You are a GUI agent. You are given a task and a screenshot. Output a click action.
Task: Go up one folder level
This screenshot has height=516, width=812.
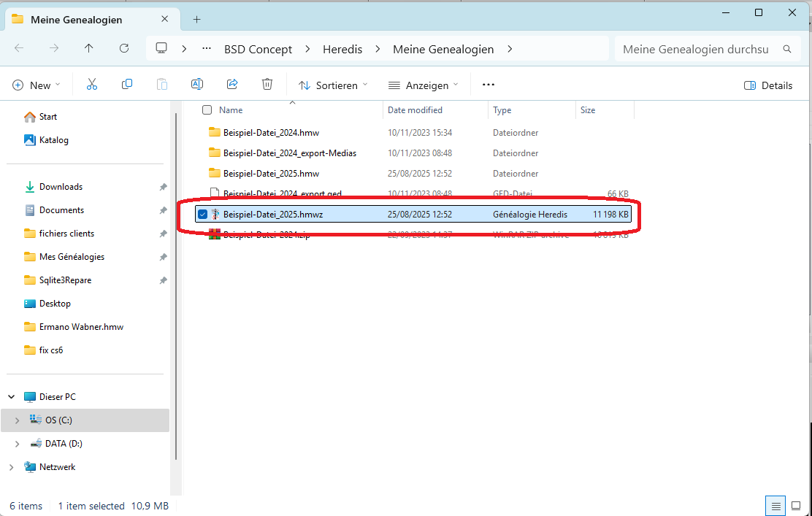tap(89, 49)
